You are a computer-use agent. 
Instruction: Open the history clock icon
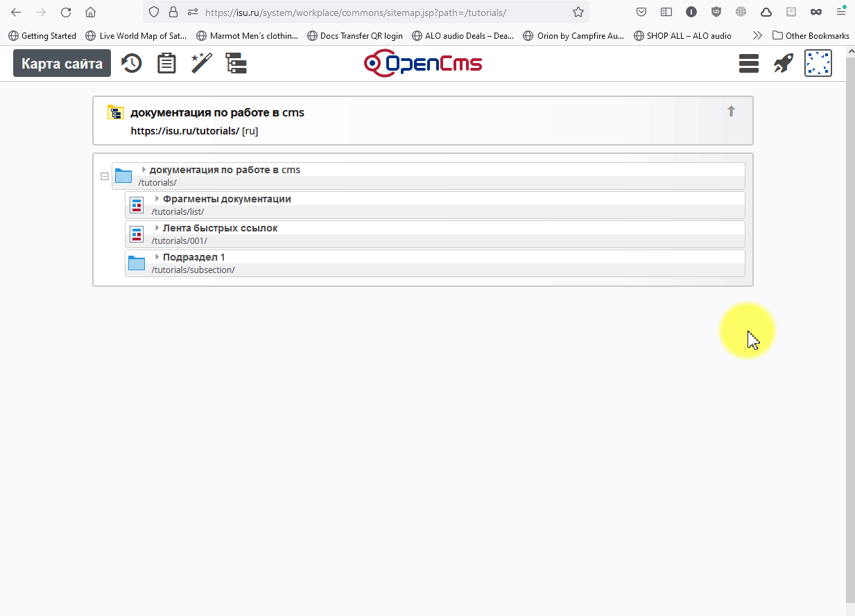131,63
